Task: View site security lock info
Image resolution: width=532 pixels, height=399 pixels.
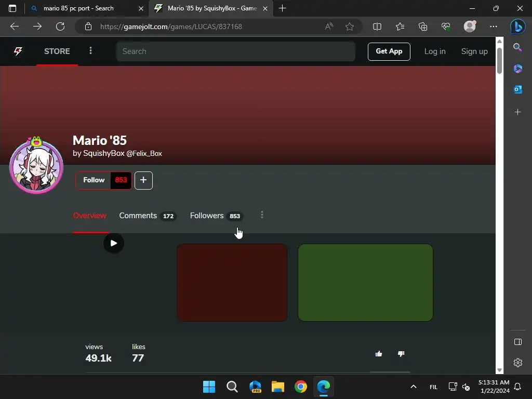Action: pyautogui.click(x=88, y=26)
